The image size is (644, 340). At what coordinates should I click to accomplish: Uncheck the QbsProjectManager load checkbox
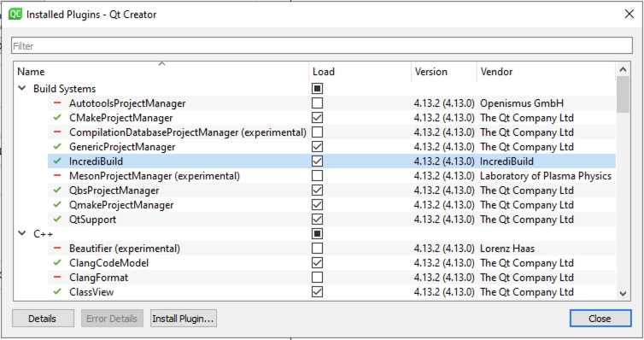coord(317,191)
